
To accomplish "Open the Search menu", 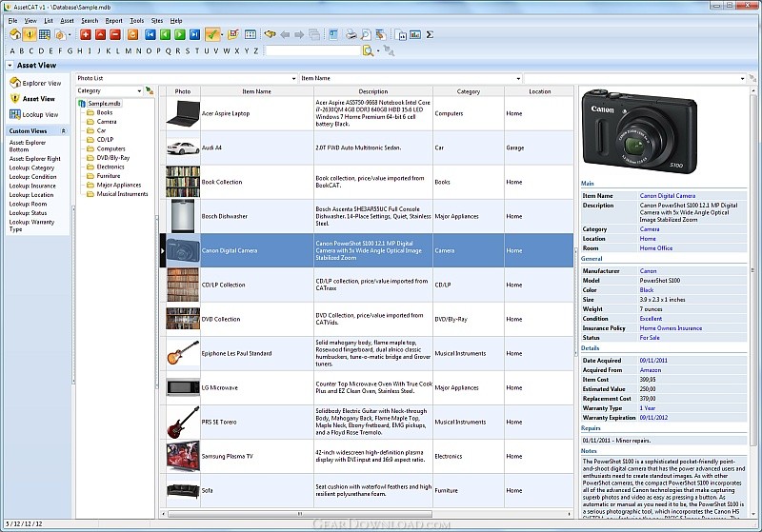I will point(90,21).
